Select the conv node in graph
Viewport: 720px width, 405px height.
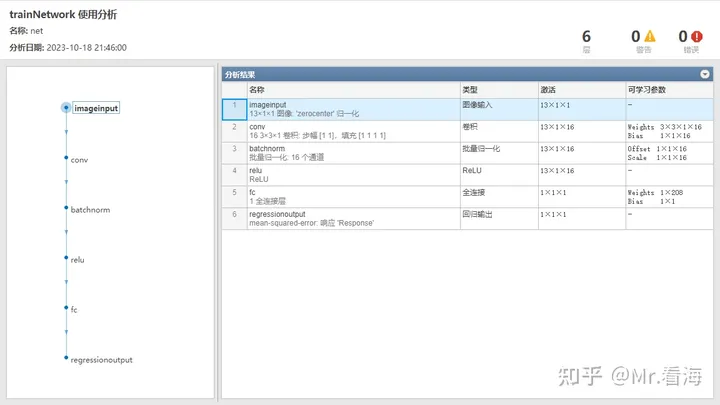click(x=79, y=160)
